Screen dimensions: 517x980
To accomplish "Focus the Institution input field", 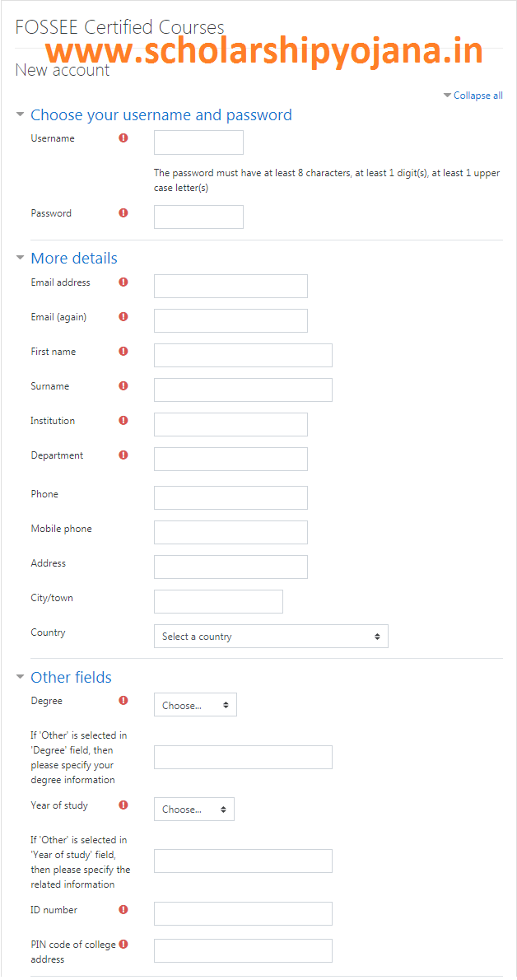I will pos(231,424).
